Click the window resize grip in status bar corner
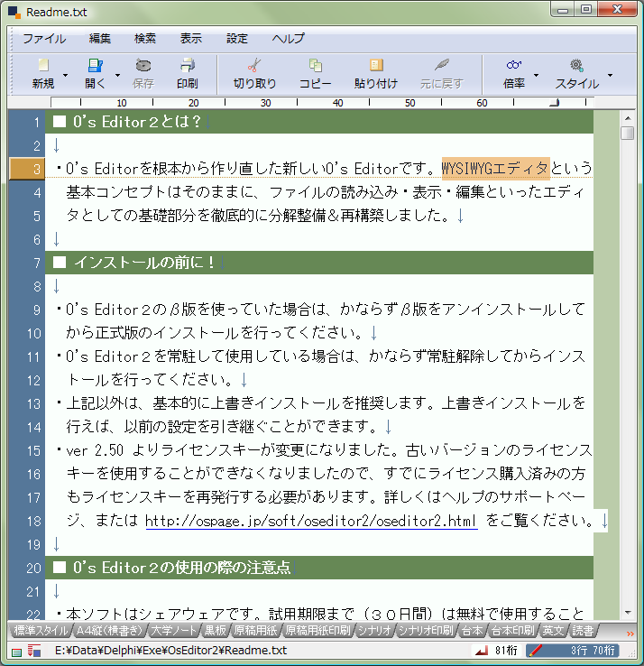This screenshot has height=666, width=644. click(631, 652)
